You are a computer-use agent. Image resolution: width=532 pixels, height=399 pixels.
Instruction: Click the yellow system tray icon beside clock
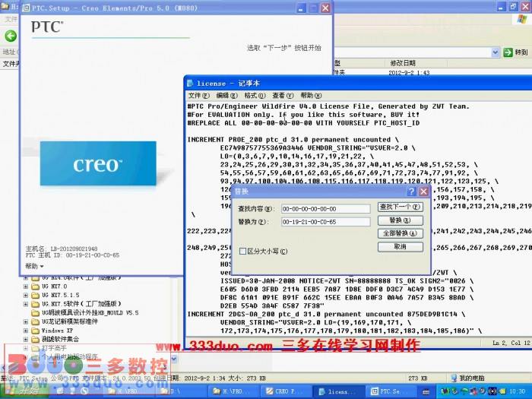point(503,391)
